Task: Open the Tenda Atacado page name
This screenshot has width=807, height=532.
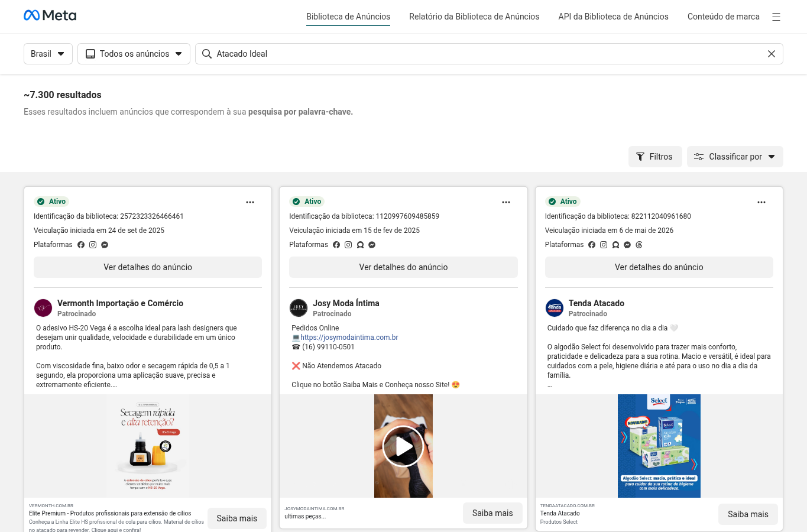Action: click(x=597, y=303)
